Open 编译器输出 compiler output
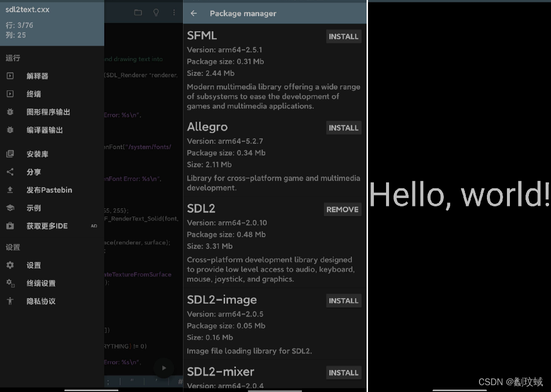This screenshot has height=392, width=551. (x=52, y=130)
